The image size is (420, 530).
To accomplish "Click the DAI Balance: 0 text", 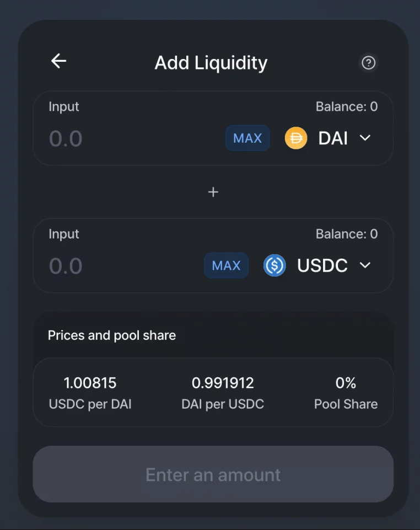I will [346, 106].
